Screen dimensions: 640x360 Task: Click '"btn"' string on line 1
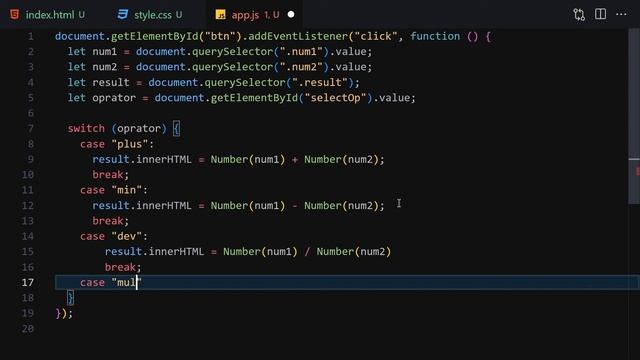point(220,36)
